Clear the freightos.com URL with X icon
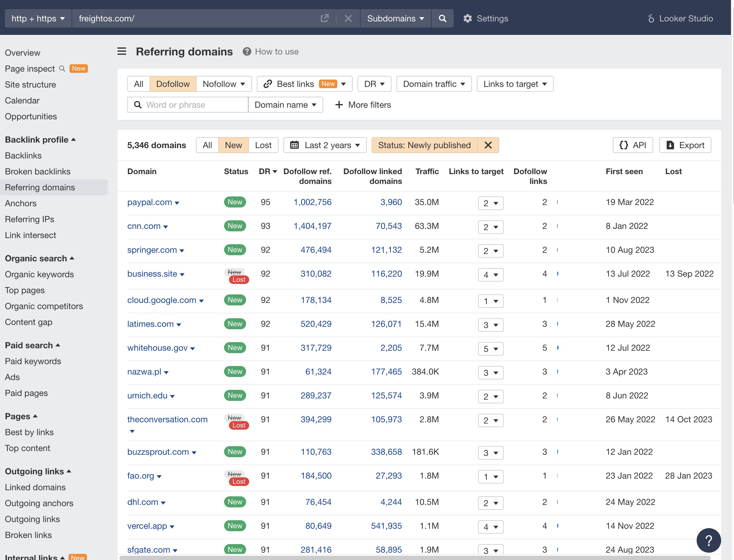This screenshot has height=560, width=734. pos(348,18)
